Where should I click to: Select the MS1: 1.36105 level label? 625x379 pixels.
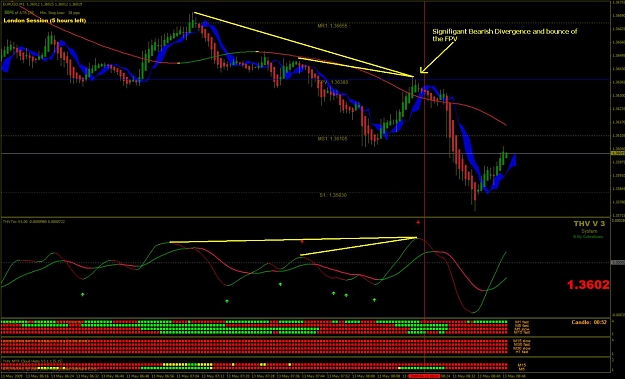332,139
